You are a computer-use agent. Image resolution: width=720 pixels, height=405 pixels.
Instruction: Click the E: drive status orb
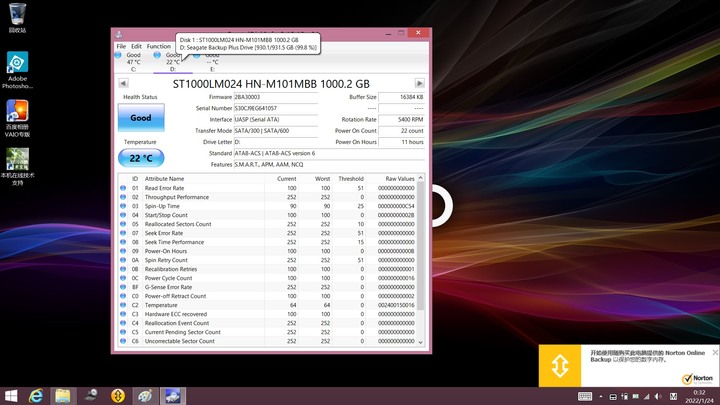click(197, 56)
